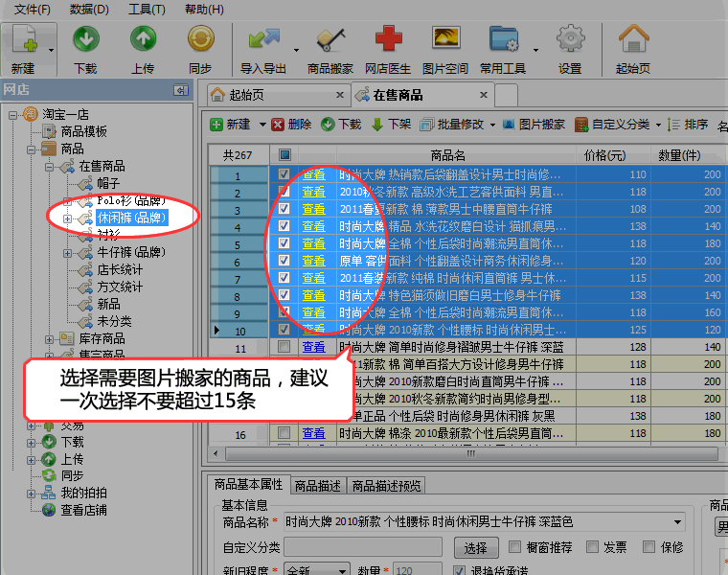The height and width of the screenshot is (575, 728).
Task: Open 批量修改 dropdown arrow
Action: [x=492, y=125]
